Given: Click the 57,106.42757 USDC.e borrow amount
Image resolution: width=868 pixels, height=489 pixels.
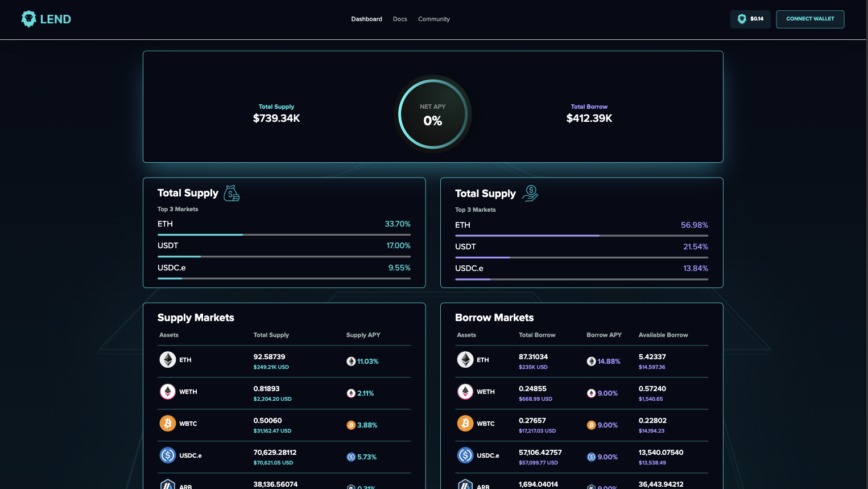Looking at the screenshot, I should tap(540, 453).
